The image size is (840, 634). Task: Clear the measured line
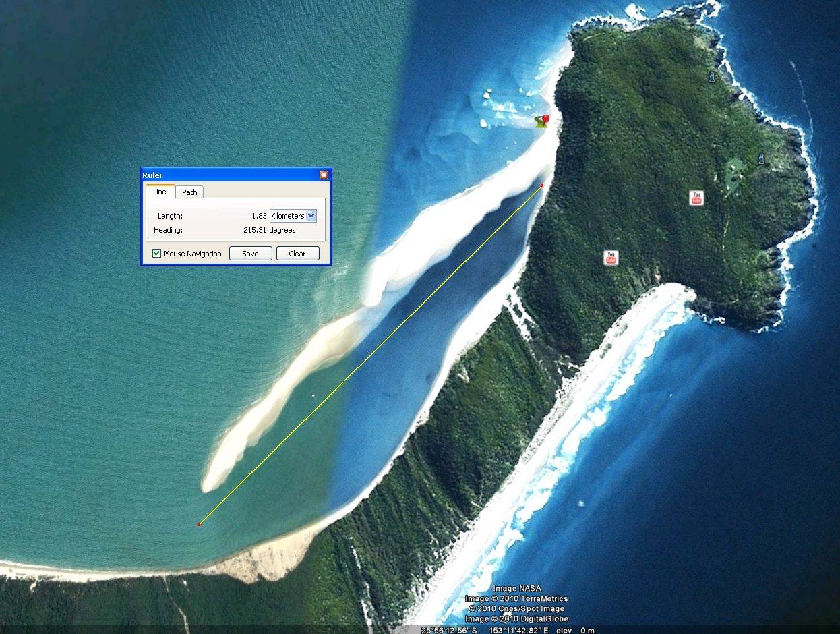coord(297,253)
